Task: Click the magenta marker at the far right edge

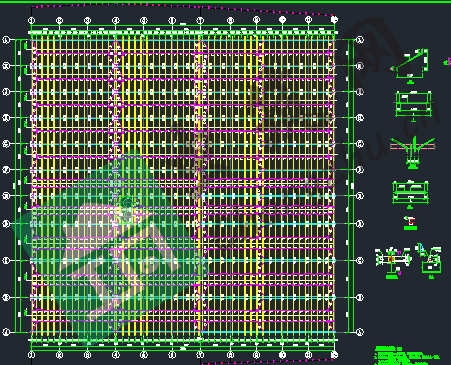Action: [447, 62]
